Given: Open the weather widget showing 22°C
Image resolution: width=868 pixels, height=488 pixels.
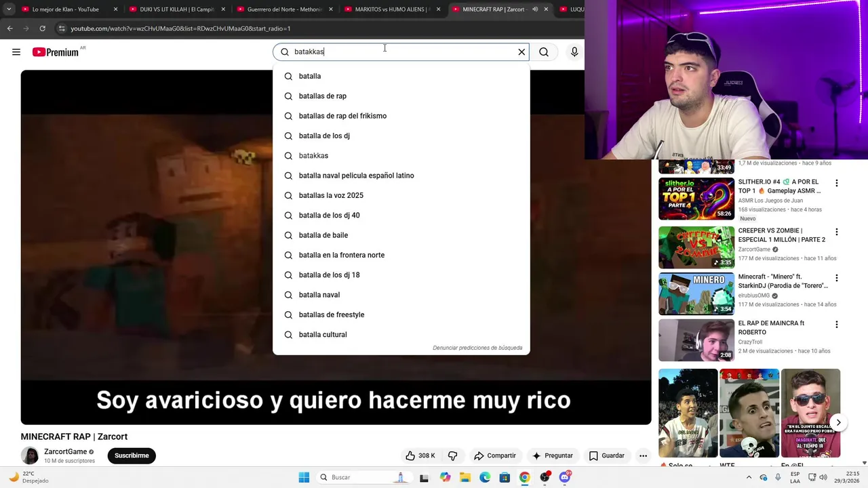Looking at the screenshot, I should pyautogui.click(x=31, y=477).
